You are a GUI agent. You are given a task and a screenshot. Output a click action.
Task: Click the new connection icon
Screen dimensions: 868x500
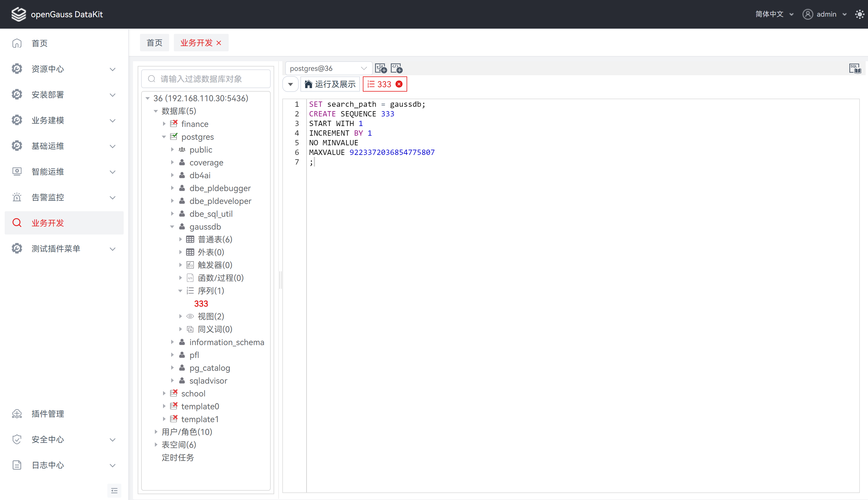click(381, 68)
